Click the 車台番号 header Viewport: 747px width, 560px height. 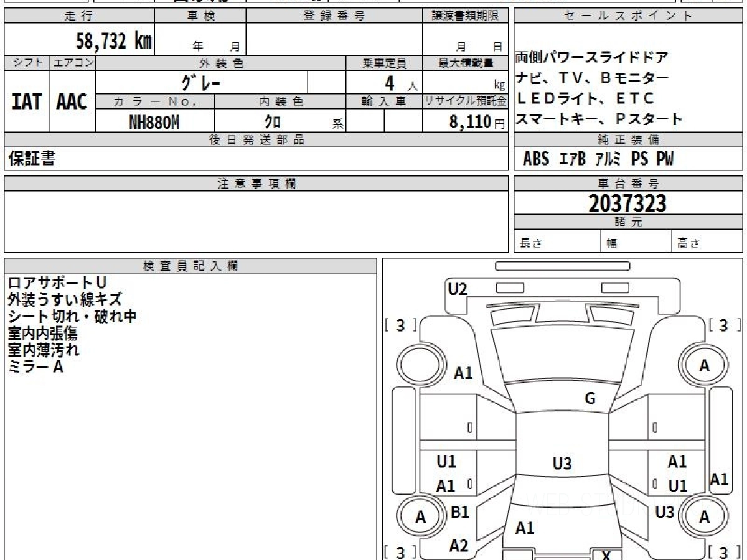[x=628, y=184]
